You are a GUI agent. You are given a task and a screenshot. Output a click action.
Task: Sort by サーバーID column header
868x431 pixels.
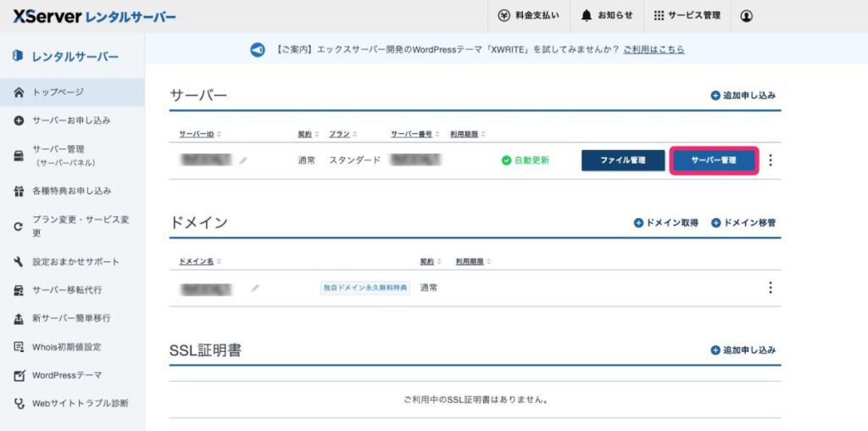coord(200,134)
